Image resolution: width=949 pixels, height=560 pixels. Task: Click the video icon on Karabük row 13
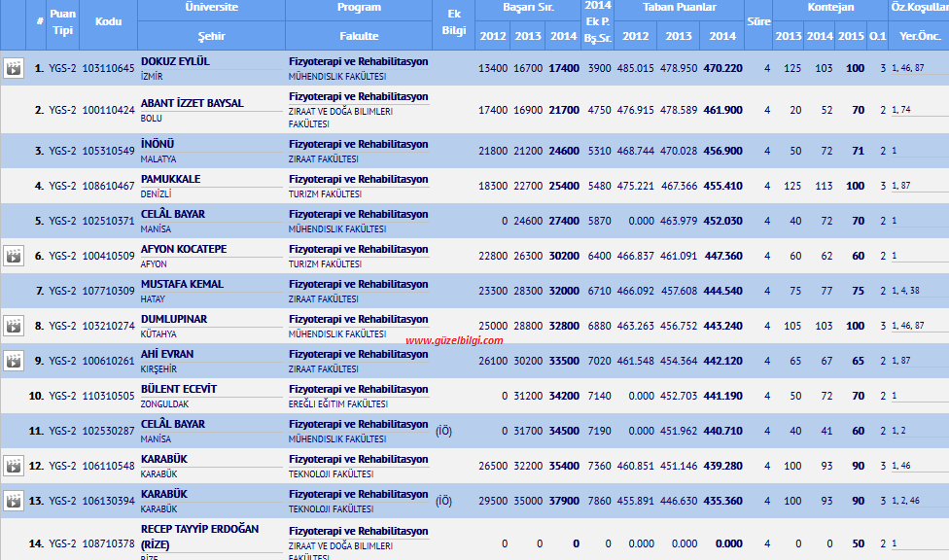click(14, 502)
